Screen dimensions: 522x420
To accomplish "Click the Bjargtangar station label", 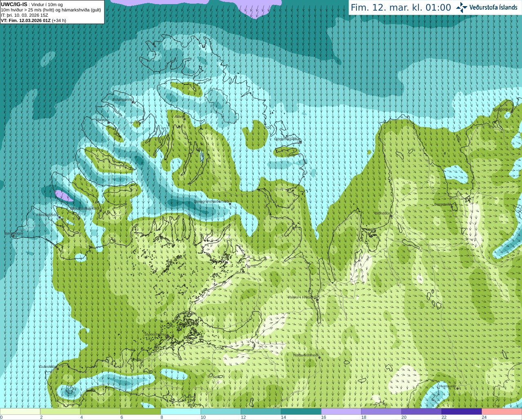I will pos(14,233).
